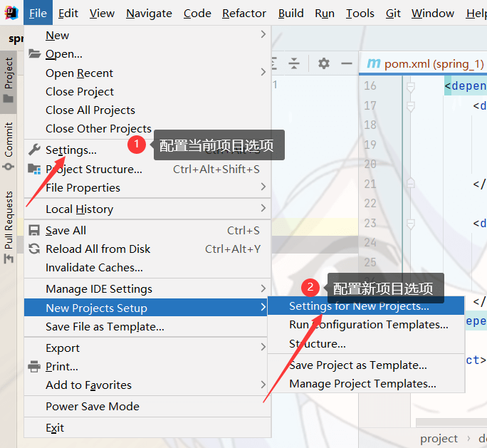
Task: Expand the Manage IDE Settings submenu arrow
Action: point(263,288)
